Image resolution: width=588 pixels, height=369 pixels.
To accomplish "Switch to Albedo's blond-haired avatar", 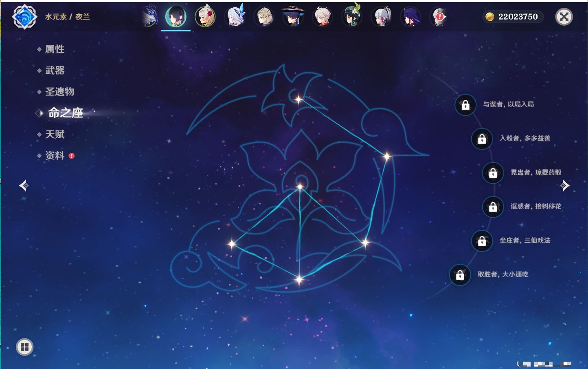I will point(264,17).
